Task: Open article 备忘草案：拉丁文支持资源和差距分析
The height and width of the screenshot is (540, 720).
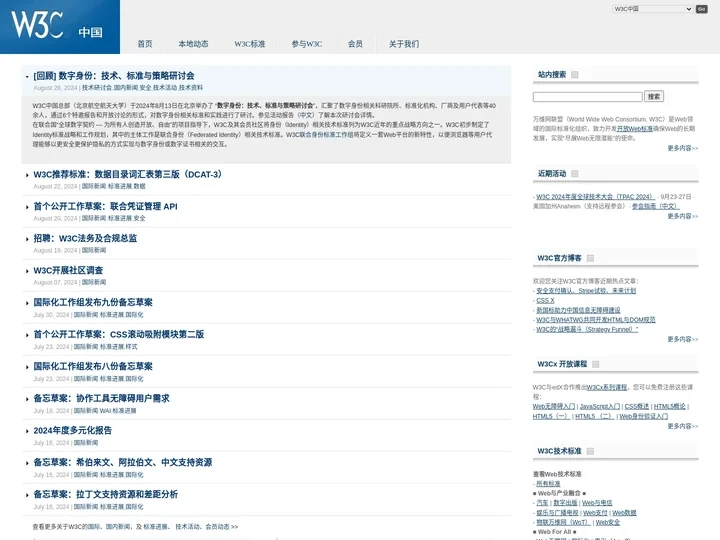Action: coord(106,495)
